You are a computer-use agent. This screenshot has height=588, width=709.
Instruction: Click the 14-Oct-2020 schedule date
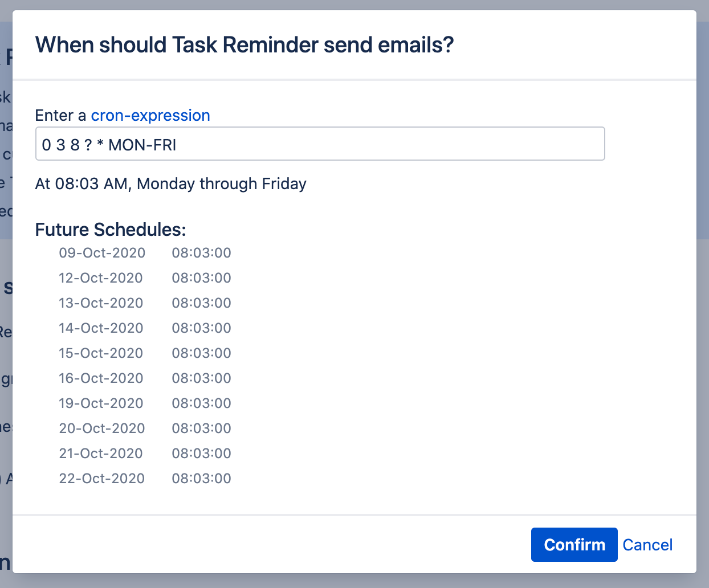[x=101, y=328]
